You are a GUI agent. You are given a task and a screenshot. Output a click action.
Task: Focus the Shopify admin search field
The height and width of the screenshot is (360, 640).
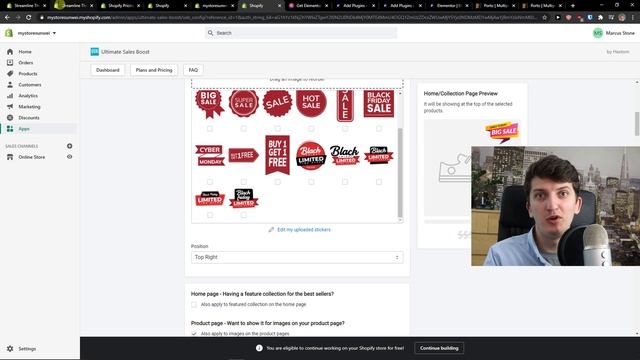point(301,33)
